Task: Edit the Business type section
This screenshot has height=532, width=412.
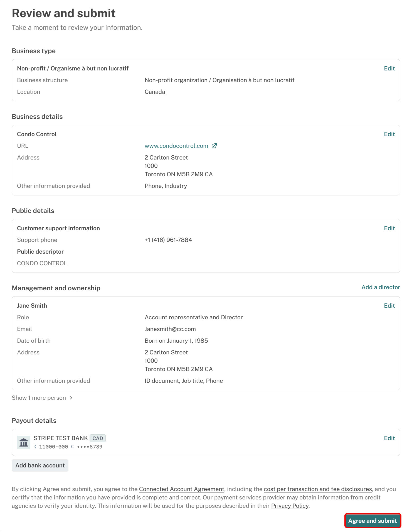Action: pyautogui.click(x=389, y=68)
